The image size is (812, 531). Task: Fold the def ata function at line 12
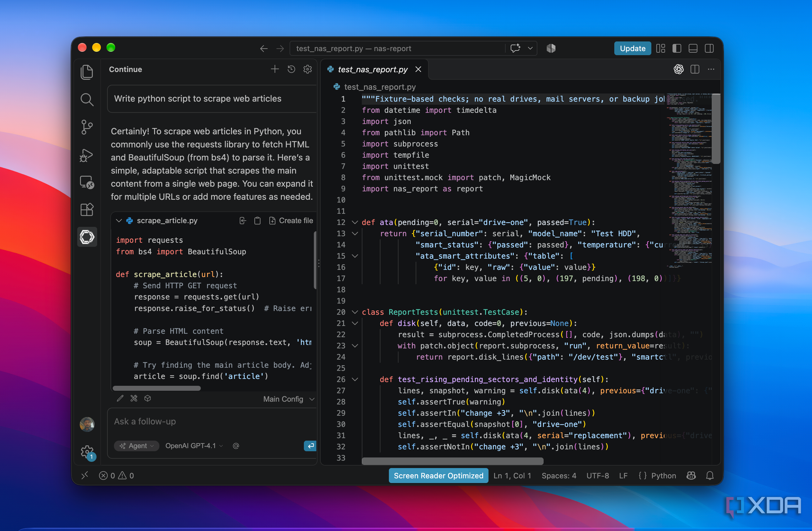click(355, 222)
